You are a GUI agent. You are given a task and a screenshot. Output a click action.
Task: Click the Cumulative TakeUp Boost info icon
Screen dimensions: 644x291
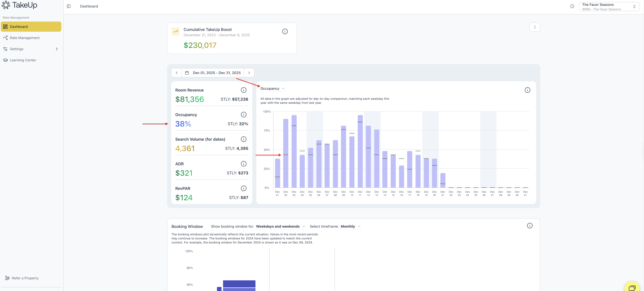tap(285, 32)
